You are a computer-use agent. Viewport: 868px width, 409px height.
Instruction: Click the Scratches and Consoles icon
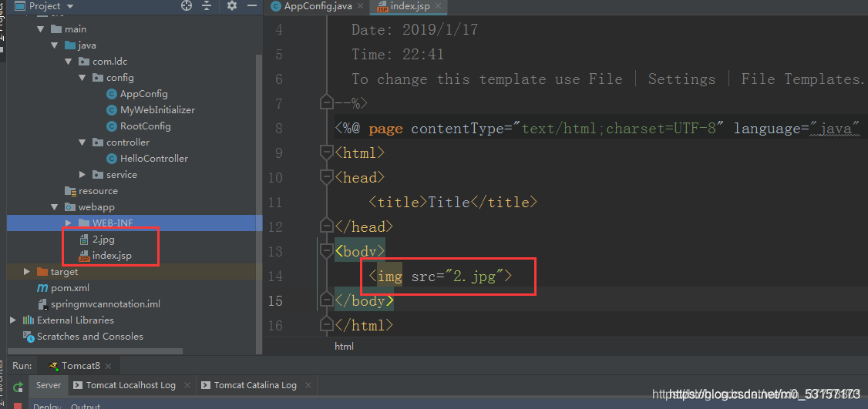pos(29,337)
